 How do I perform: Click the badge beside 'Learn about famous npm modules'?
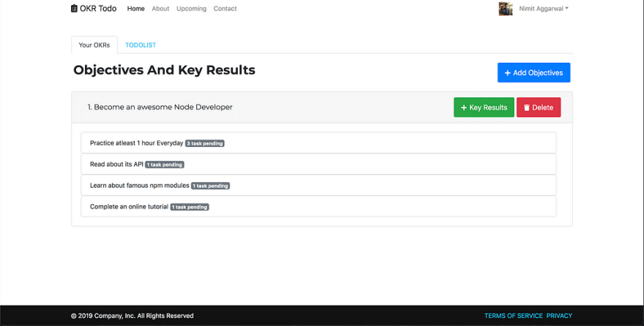click(x=210, y=186)
